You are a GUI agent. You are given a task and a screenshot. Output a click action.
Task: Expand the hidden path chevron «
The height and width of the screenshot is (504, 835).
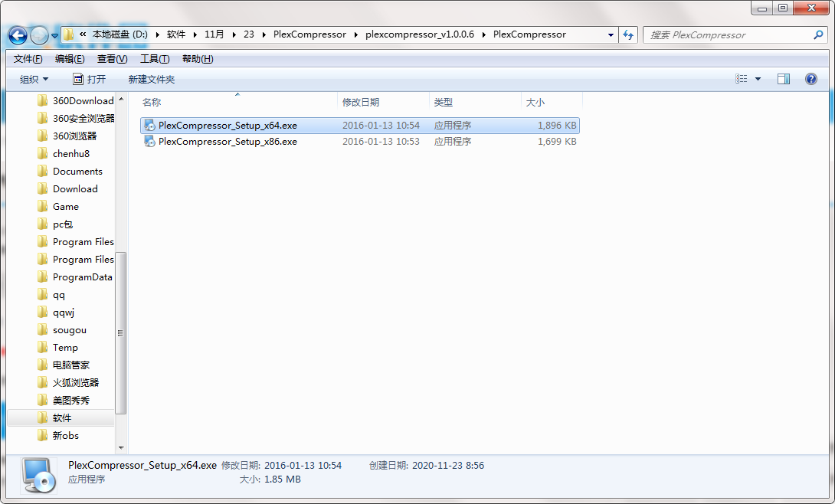point(83,34)
